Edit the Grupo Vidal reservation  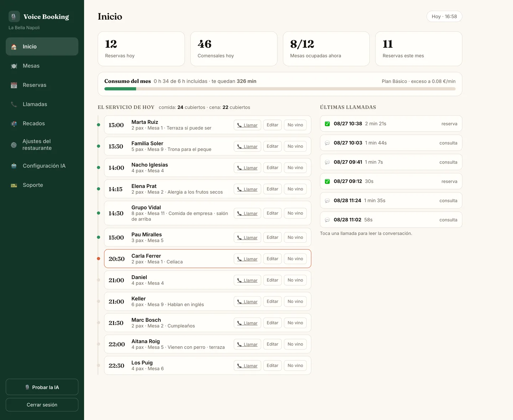273,213
